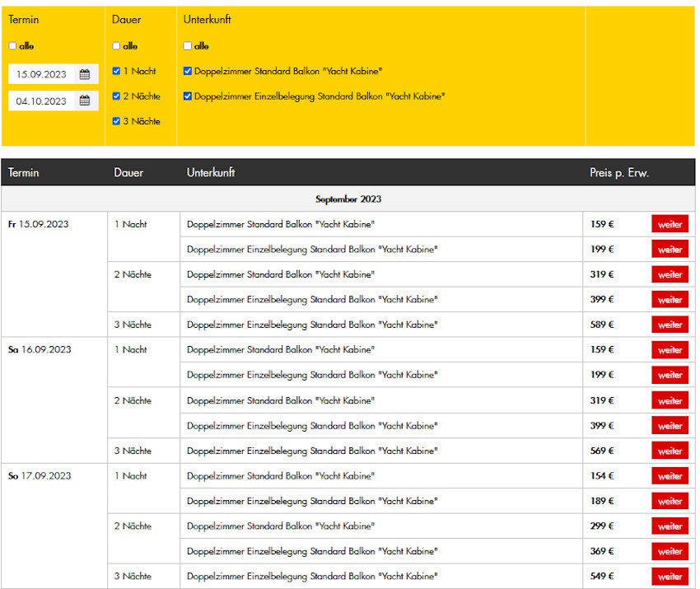Disable Doppelzimmer Standard Balkon "Yacht Kabine" filter

[187, 71]
